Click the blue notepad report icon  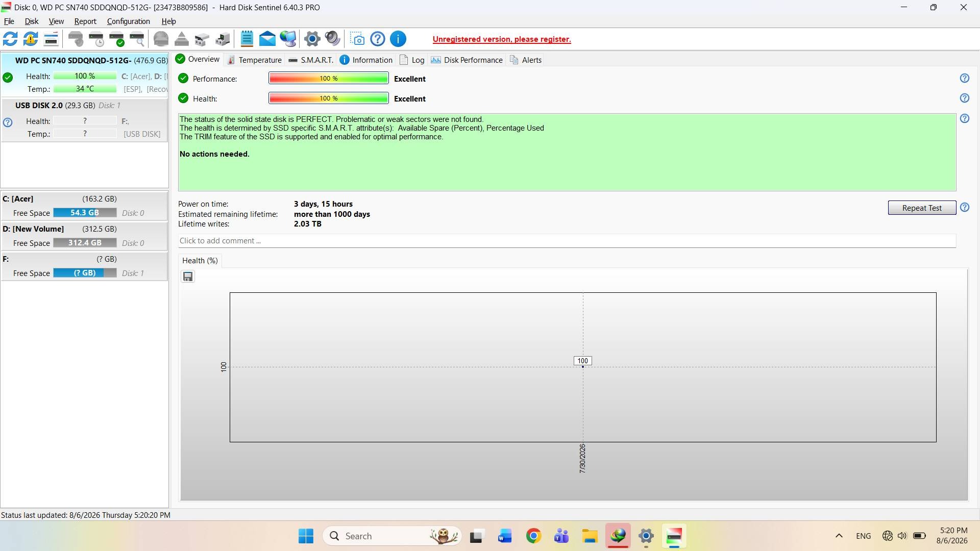click(247, 39)
